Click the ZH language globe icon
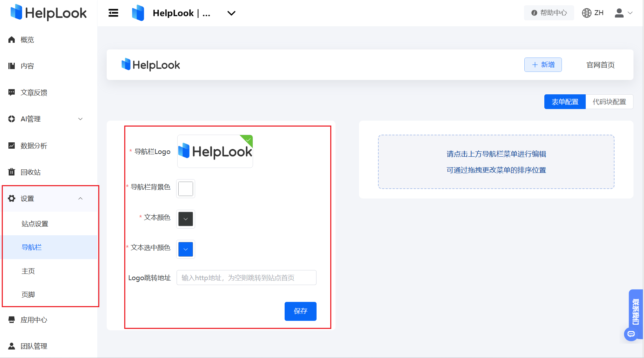The height and width of the screenshot is (358, 644). pos(586,13)
